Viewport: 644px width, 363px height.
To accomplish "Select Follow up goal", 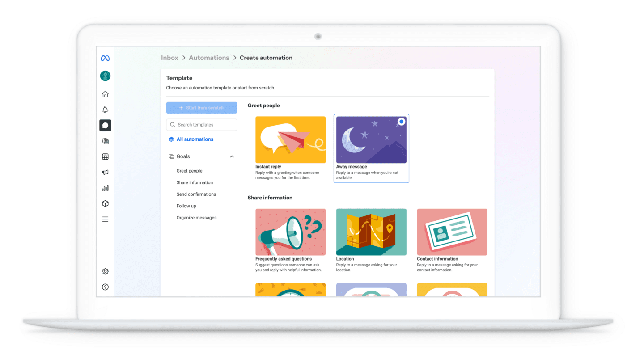I will [186, 206].
